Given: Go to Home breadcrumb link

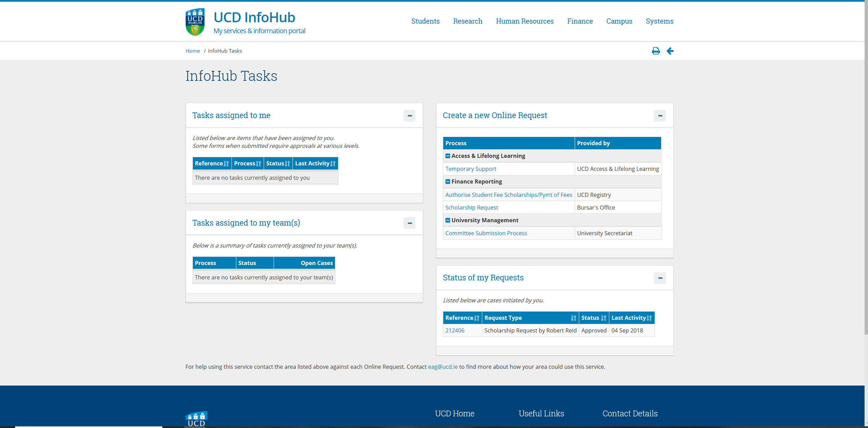Looking at the screenshot, I should click(x=193, y=51).
